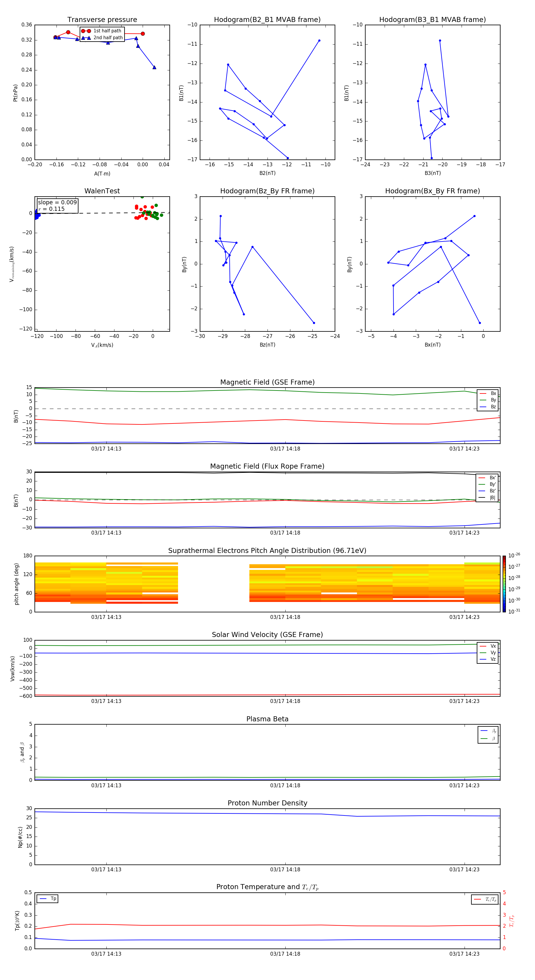This screenshot has height=980, width=535.
Task: Click the red Te/Tp right axis label
Action: click(512, 921)
